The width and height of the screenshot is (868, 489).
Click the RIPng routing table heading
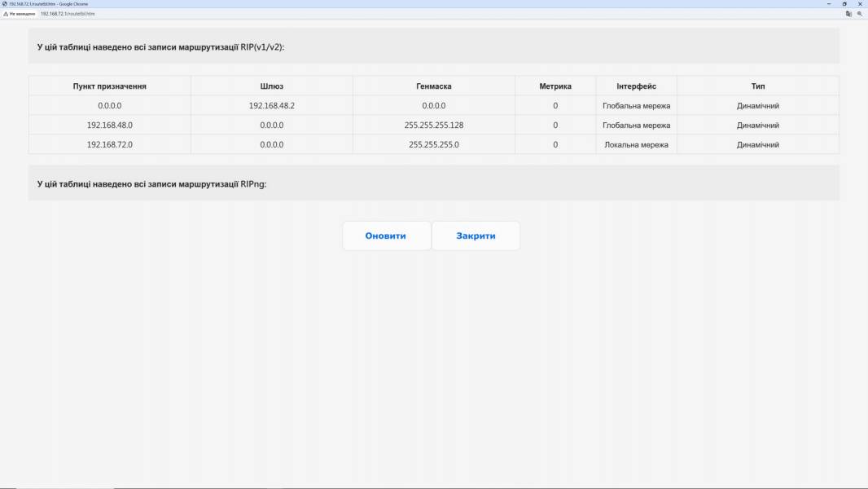[151, 184]
